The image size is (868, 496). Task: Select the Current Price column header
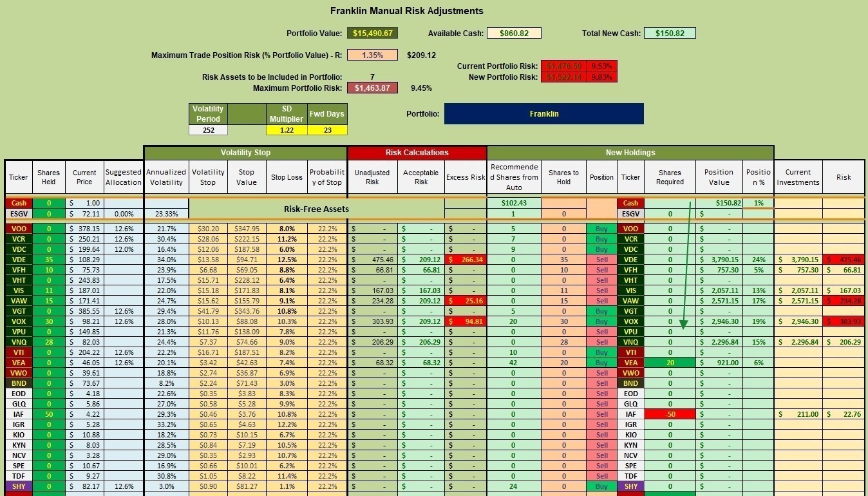(x=84, y=177)
